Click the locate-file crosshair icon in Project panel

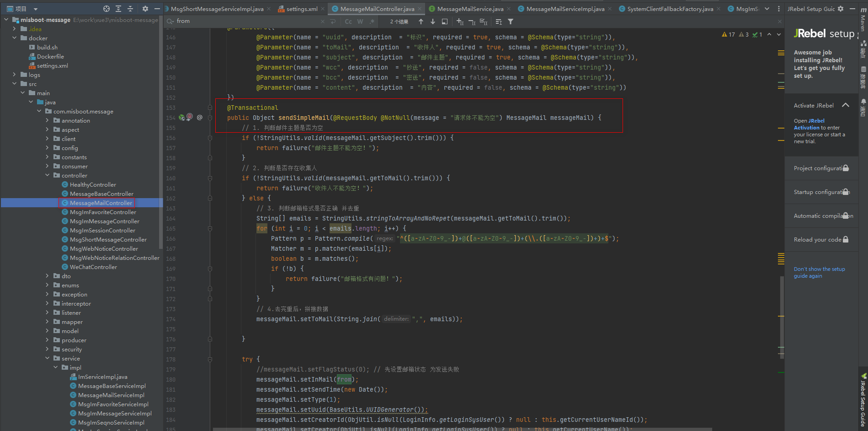107,9
